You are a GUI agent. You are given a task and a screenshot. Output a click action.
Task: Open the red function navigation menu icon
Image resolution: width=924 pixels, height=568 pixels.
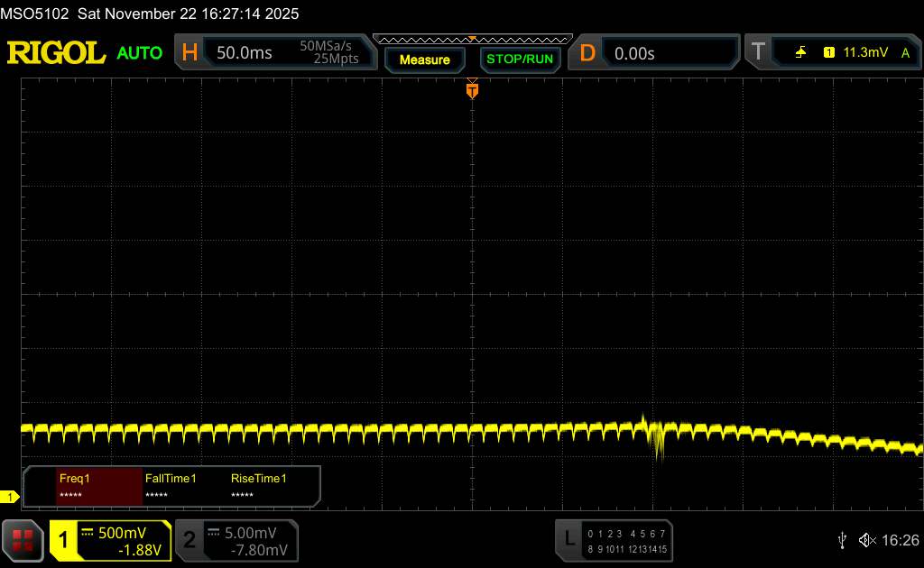tap(23, 539)
